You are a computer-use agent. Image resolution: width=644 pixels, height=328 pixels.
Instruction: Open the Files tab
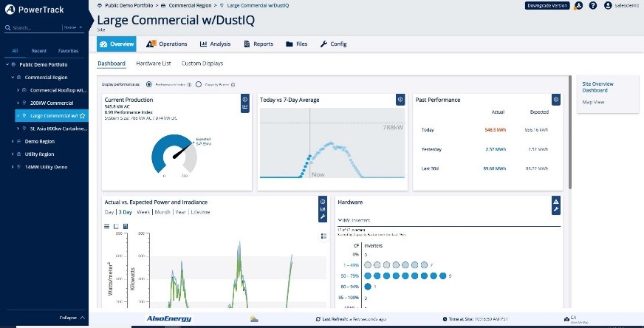click(297, 44)
